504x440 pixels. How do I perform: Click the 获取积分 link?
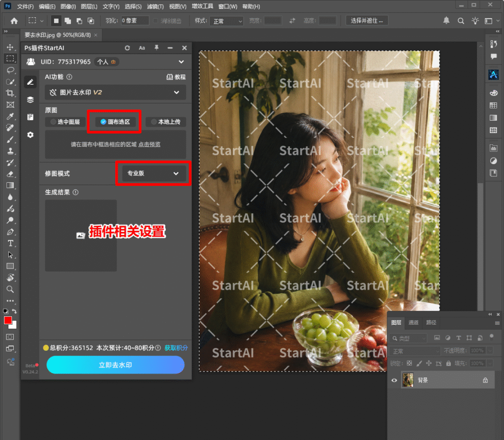[176, 348]
